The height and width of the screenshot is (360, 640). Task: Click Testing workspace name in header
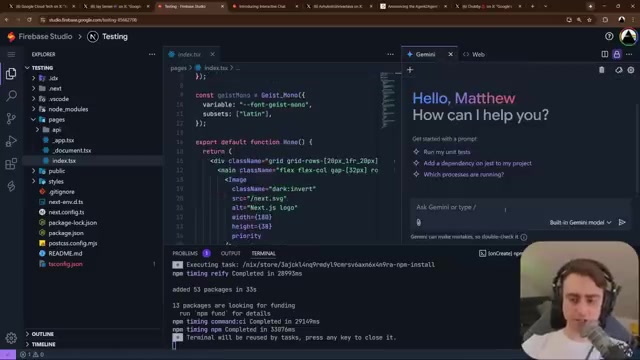pos(115,37)
